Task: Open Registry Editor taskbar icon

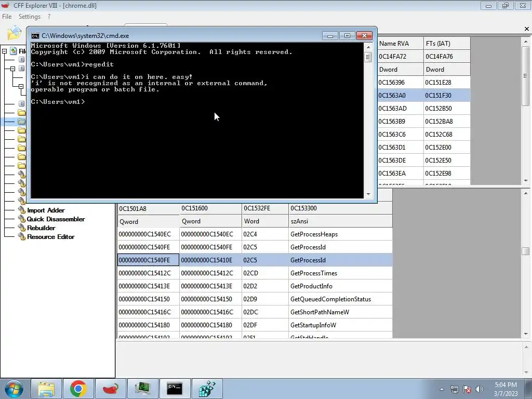Action: (x=207, y=389)
